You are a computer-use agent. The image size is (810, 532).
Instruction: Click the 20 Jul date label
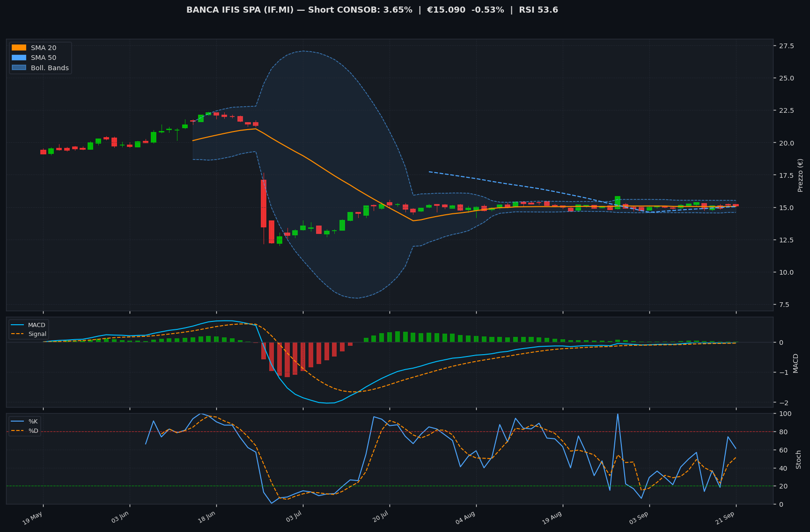(x=380, y=518)
